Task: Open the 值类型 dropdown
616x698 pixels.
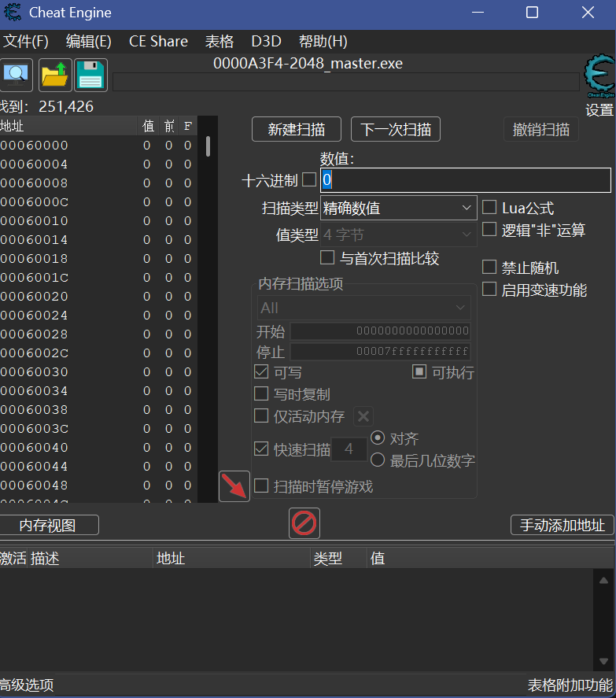Action: (398, 235)
